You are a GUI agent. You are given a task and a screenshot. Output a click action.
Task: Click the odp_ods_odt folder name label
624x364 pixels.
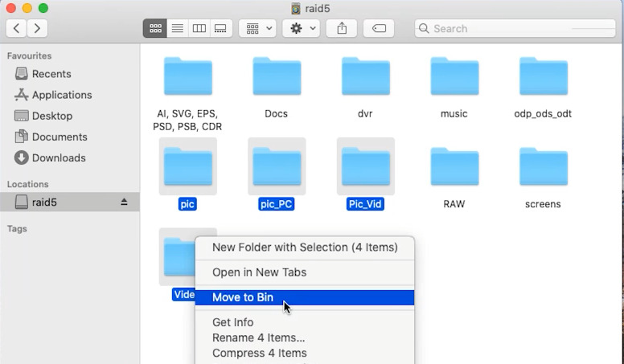(x=543, y=114)
